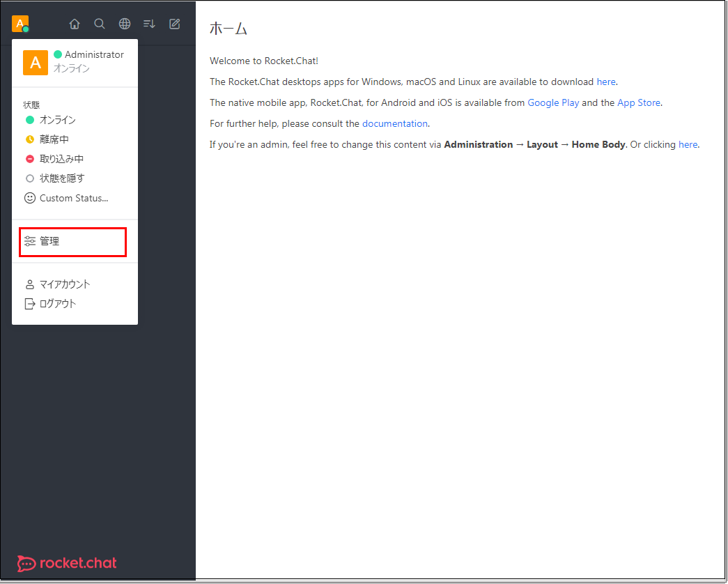Click the ログアウト exit icon
This screenshot has width=728, height=584.
(30, 304)
